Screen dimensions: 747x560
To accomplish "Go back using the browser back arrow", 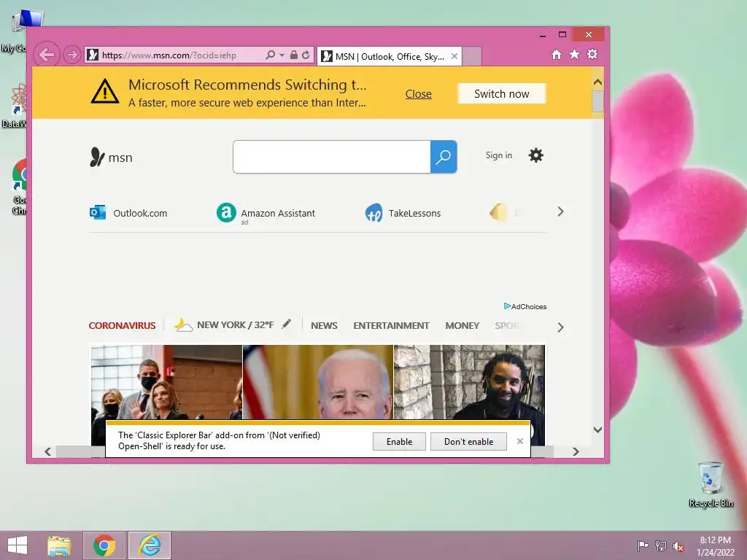I will (x=47, y=55).
